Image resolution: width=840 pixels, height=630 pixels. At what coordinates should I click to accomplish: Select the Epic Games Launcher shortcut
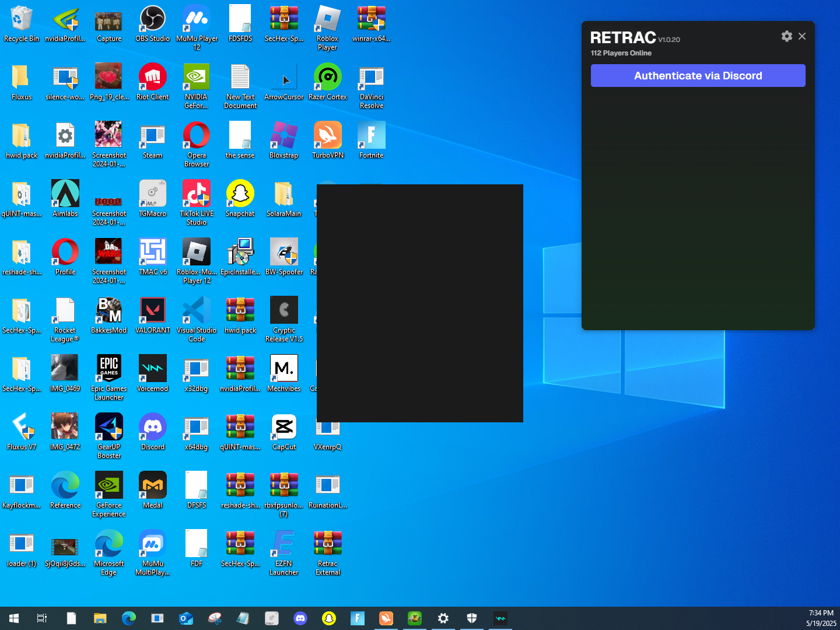(x=109, y=378)
